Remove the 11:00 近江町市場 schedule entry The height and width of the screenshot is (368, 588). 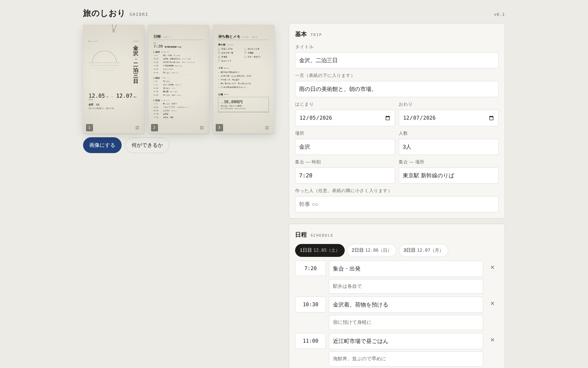[492, 340]
